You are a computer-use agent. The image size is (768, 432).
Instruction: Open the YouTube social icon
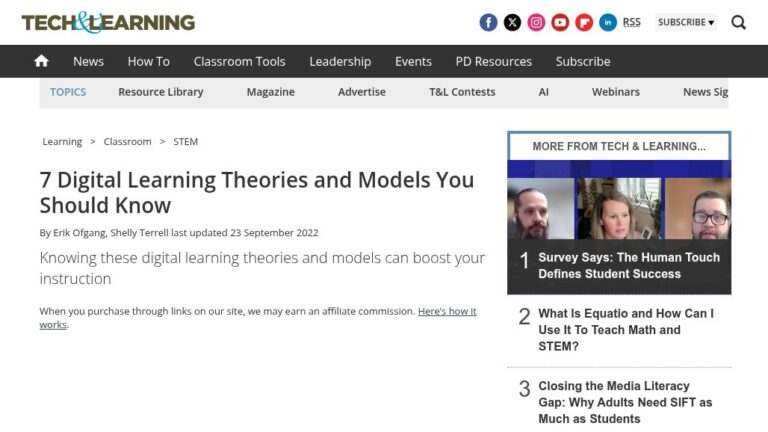[x=560, y=23]
